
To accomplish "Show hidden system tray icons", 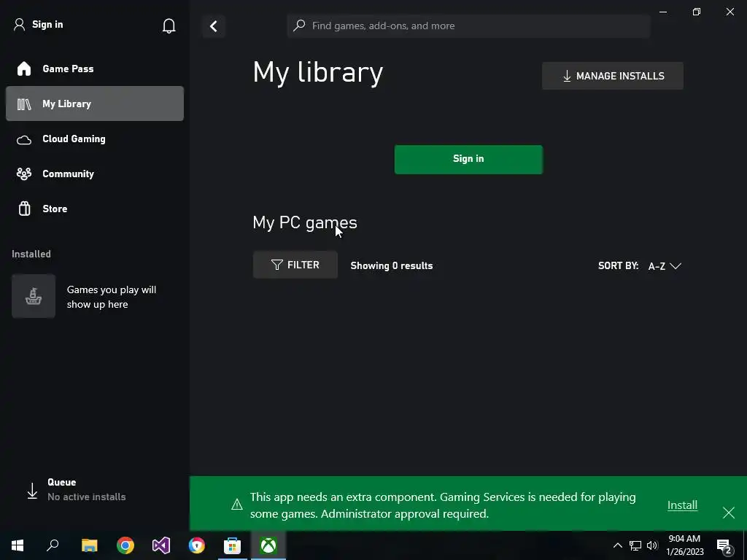I will pos(617,545).
